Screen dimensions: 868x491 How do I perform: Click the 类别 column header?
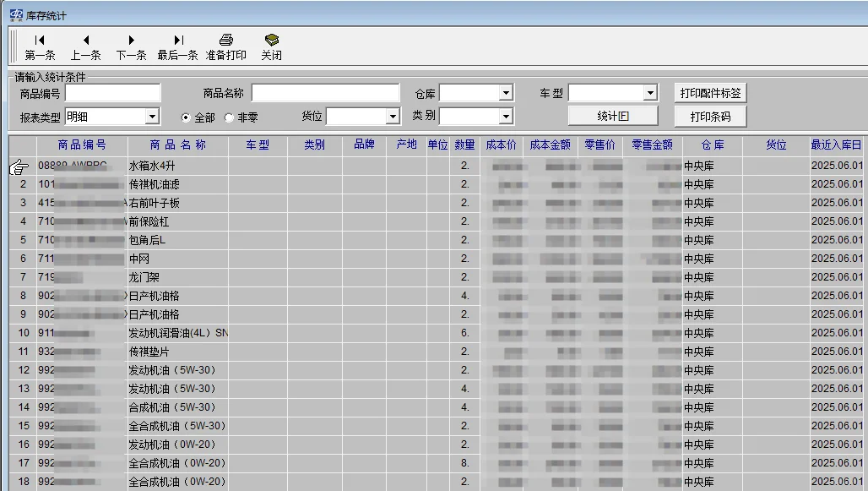pos(314,145)
